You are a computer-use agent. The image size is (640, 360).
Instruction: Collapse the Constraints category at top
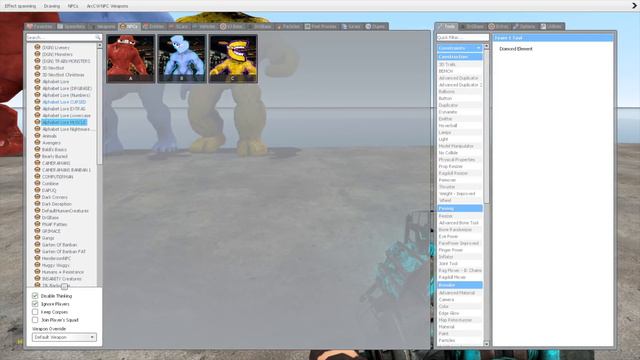(x=460, y=48)
